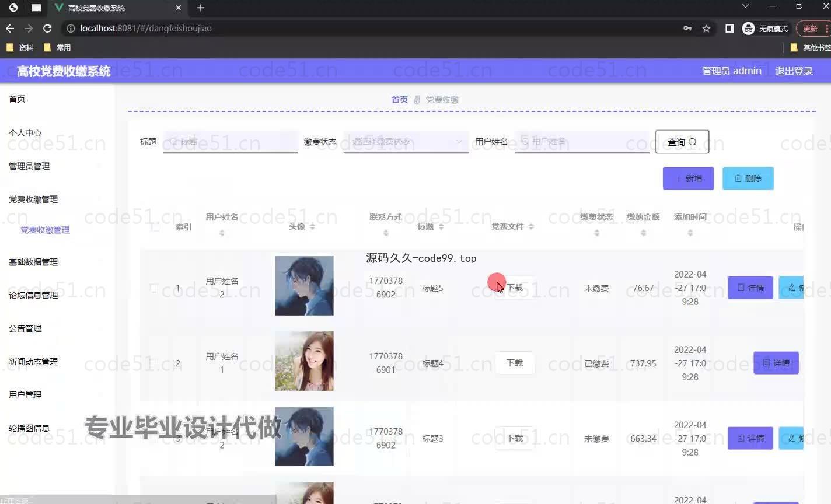Viewport: 831px width, 504px height.
Task: Select the highlighted 党费收缴管理 submenu item
Action: tap(45, 230)
